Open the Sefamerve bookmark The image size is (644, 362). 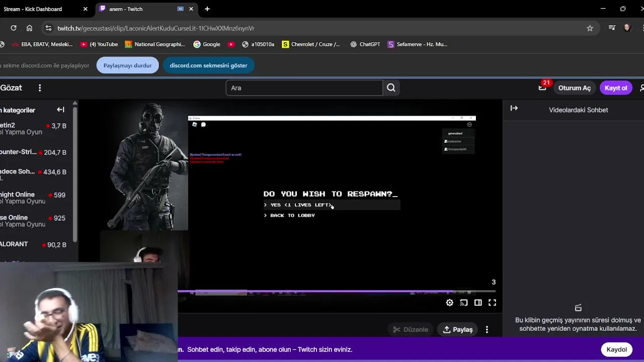[417, 44]
